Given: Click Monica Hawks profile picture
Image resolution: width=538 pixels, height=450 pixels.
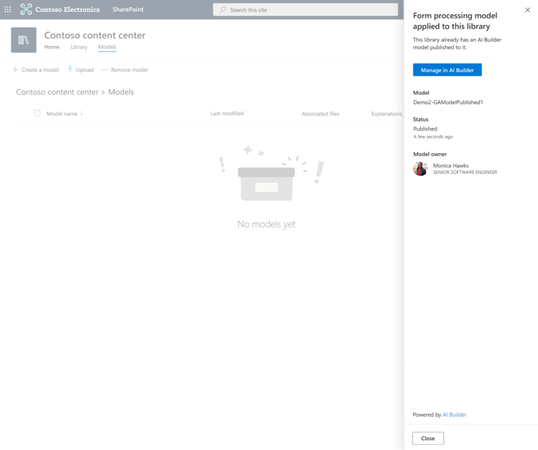Looking at the screenshot, I should [420, 169].
